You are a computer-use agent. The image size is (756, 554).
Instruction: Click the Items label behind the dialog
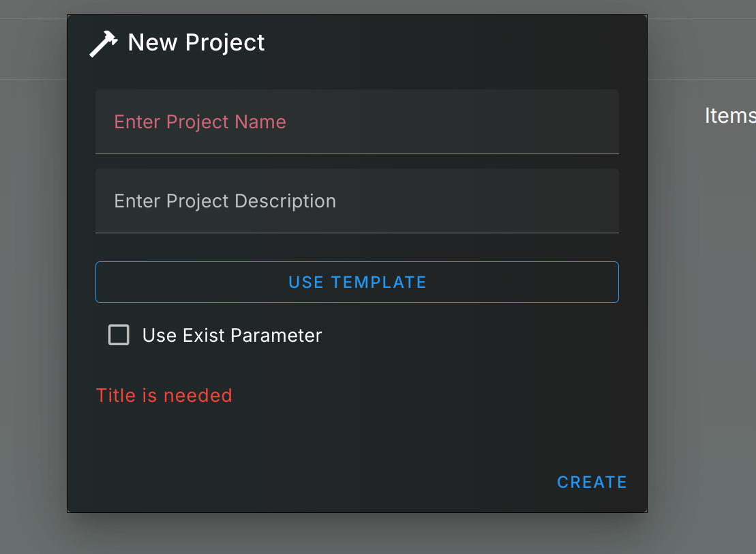pos(730,116)
